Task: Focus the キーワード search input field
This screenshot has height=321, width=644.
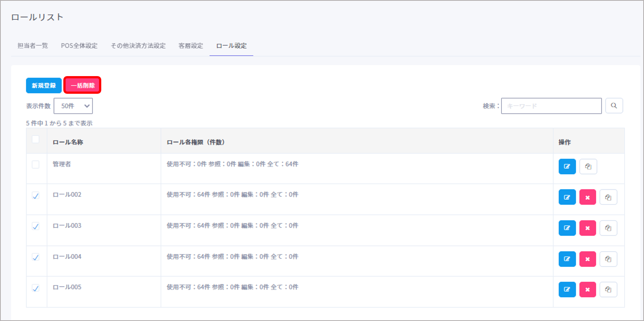Action: tap(551, 106)
